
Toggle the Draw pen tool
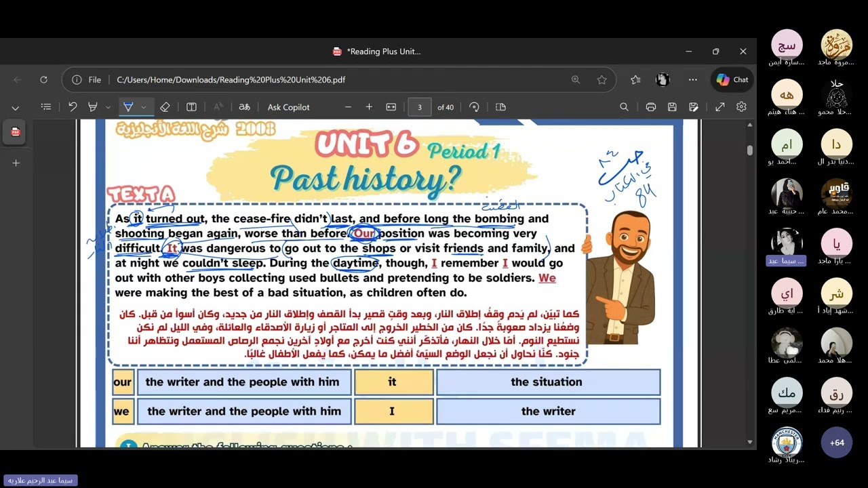click(x=127, y=107)
